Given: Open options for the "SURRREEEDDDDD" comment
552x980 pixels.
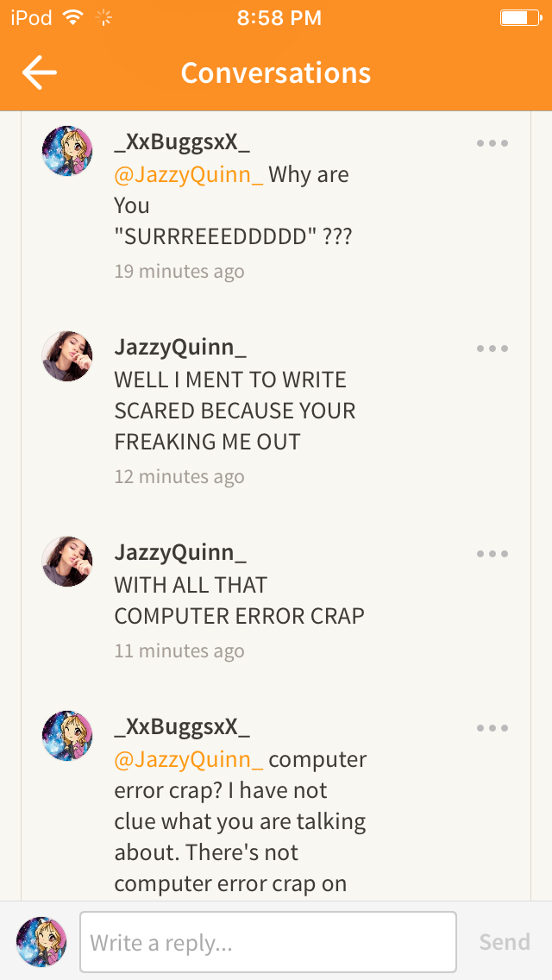Looking at the screenshot, I should tap(492, 143).
